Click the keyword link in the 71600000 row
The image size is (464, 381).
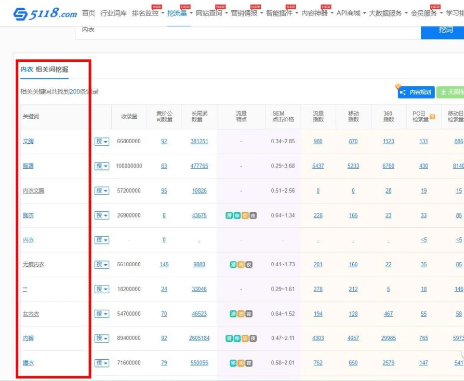(x=28, y=363)
